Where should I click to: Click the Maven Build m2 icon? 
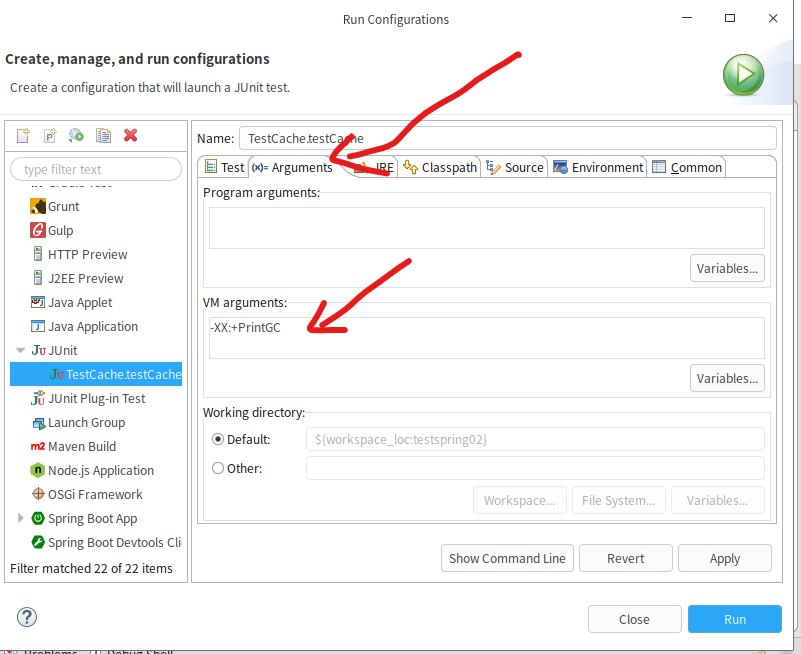coord(38,447)
